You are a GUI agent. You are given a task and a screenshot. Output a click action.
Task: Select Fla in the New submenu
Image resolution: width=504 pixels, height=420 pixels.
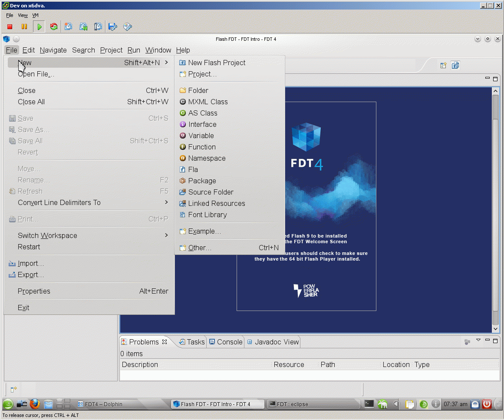230,169
